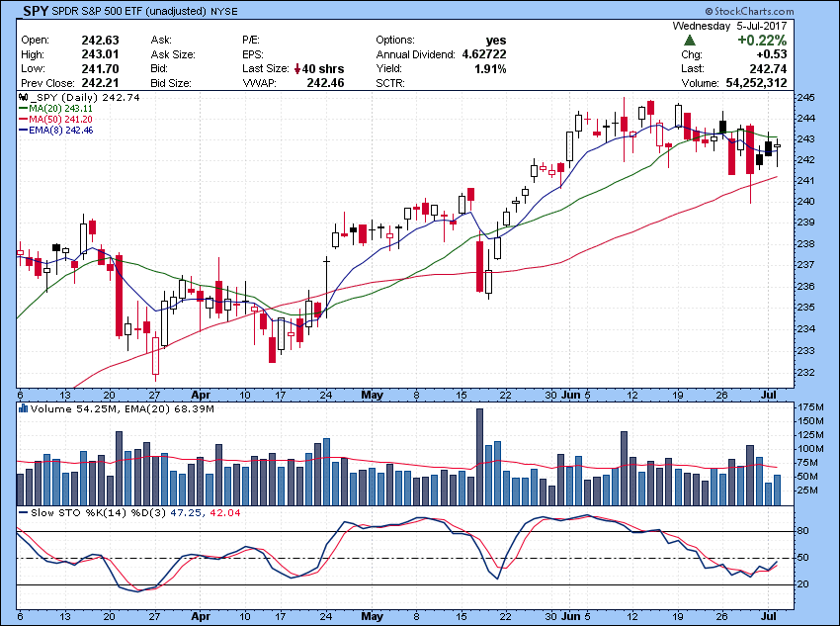Click the 'Volume: 54,252,312' header value
This screenshot has height=626, width=840.
[x=734, y=83]
